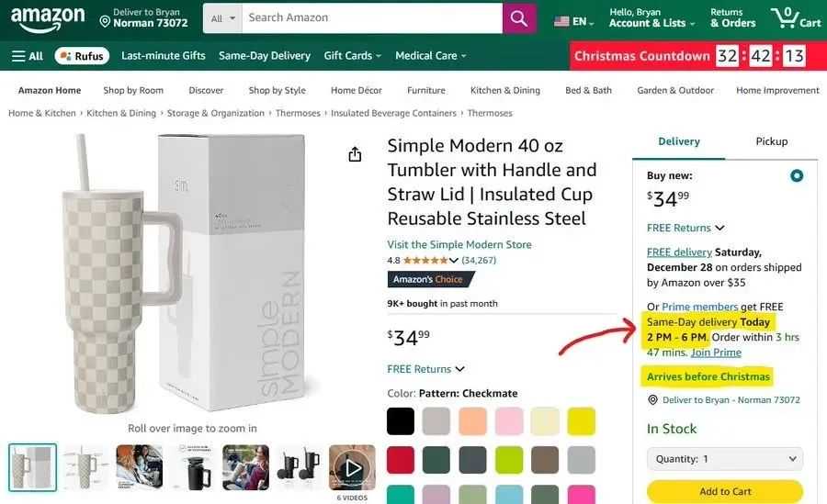Switch to the Pickup tab

click(x=771, y=141)
